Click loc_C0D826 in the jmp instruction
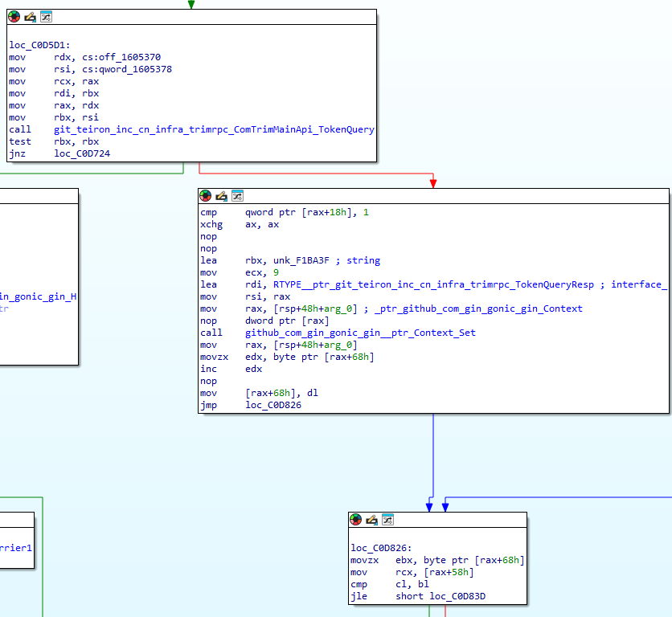 click(x=274, y=405)
